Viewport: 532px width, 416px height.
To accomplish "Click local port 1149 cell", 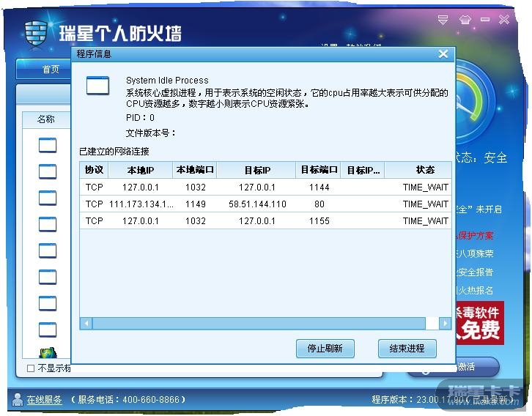I will coord(196,204).
